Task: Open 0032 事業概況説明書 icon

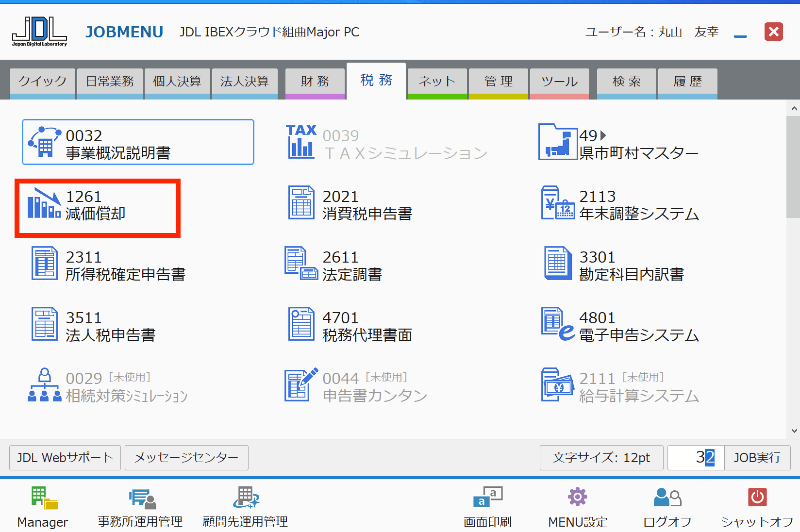Action: pos(45,142)
